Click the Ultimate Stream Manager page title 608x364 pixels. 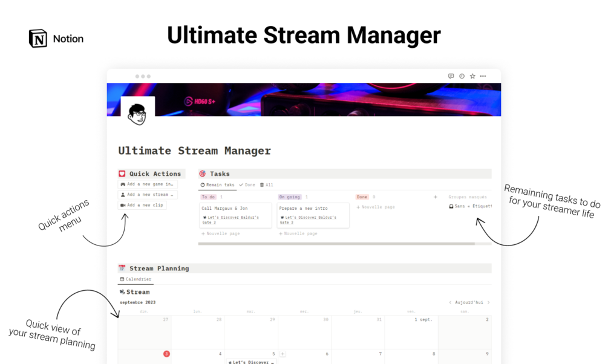[194, 151]
